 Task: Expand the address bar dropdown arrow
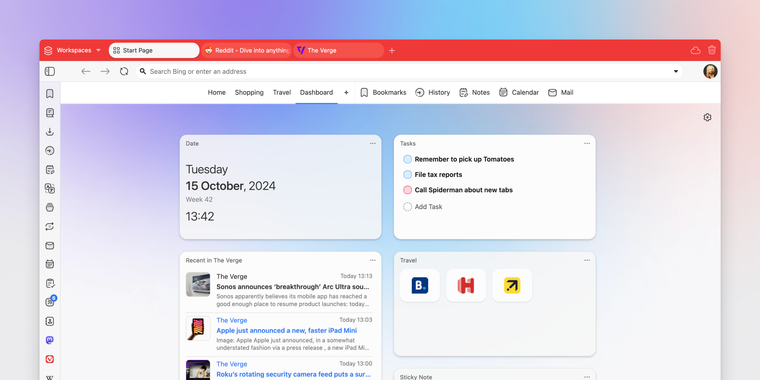pyautogui.click(x=676, y=71)
